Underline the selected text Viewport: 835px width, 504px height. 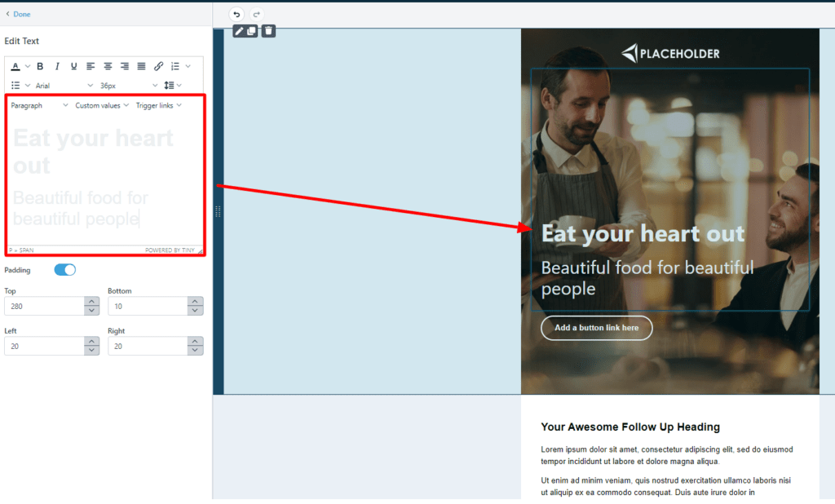pyautogui.click(x=74, y=66)
